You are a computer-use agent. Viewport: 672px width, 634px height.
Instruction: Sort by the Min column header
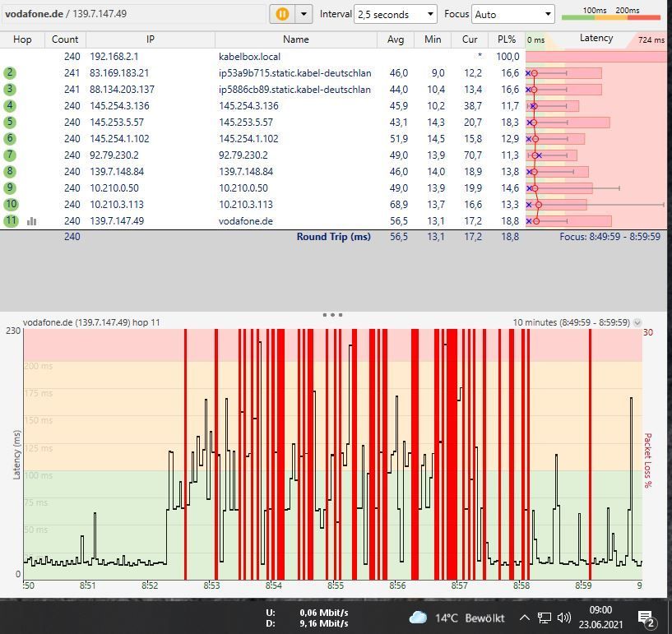433,39
